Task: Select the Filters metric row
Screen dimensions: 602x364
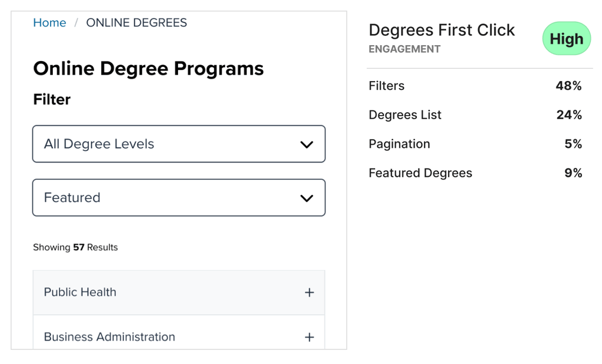Action: [475, 86]
